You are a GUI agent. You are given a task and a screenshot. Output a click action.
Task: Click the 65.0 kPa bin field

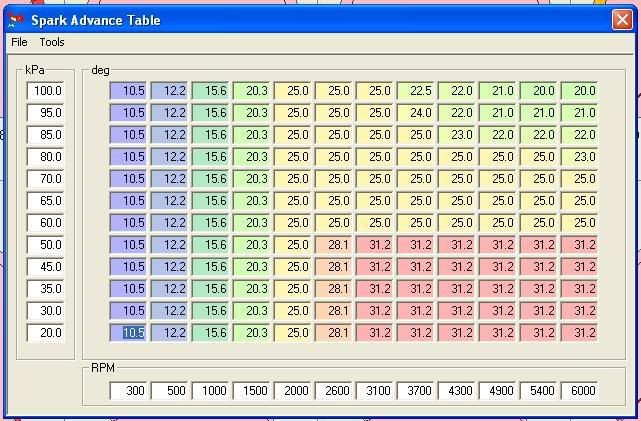pos(47,201)
